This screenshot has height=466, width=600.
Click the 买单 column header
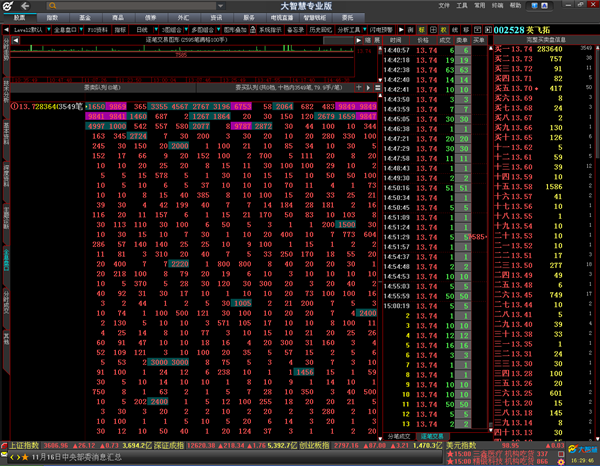pyautogui.click(x=479, y=40)
